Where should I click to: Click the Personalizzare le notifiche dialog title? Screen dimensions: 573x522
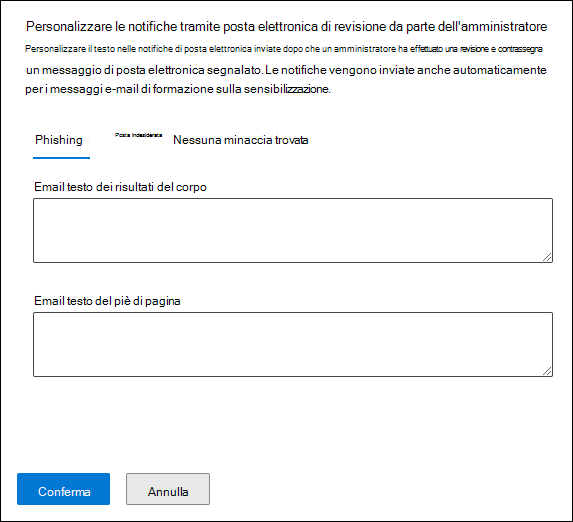(286, 27)
